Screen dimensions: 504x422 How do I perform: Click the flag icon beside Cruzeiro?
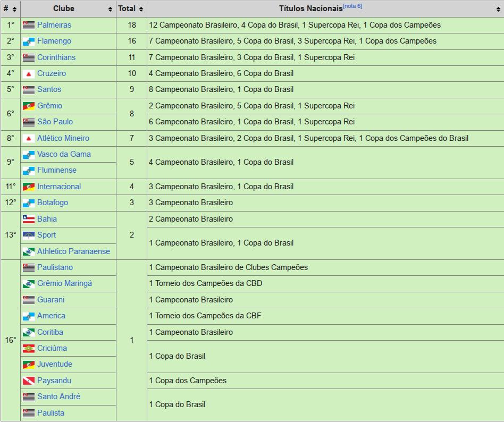point(29,74)
